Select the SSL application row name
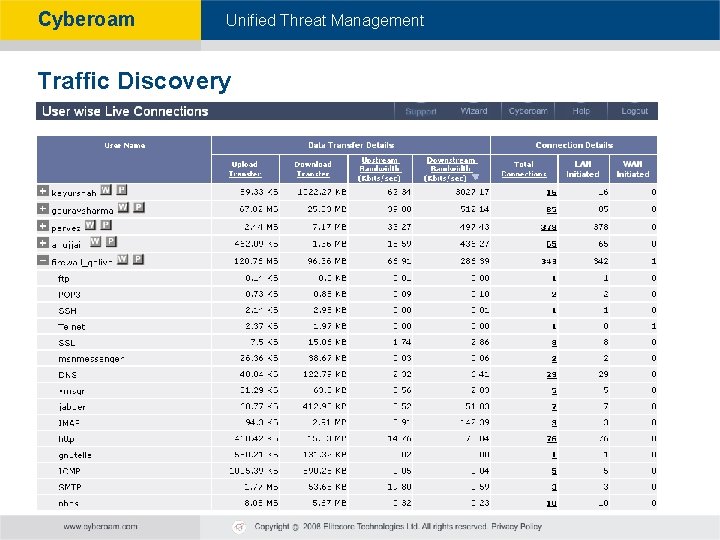This screenshot has width=720, height=540. point(67,343)
